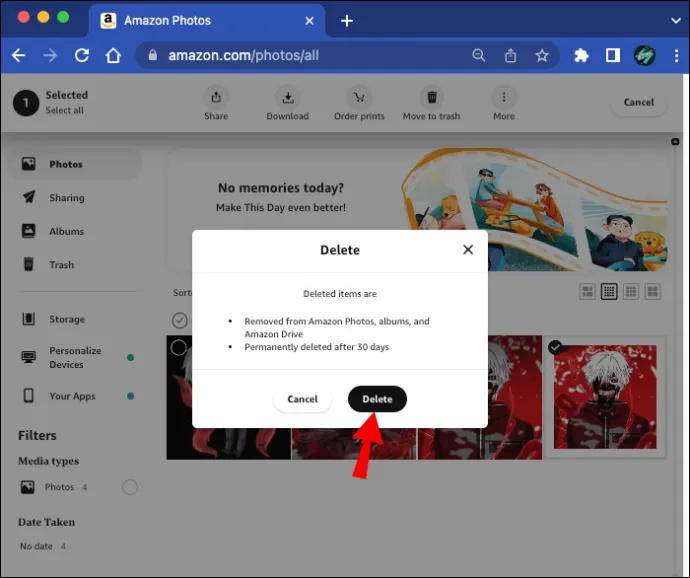Click the lock icon in the address bar
Screen dimensions: 690x578
coord(153,55)
